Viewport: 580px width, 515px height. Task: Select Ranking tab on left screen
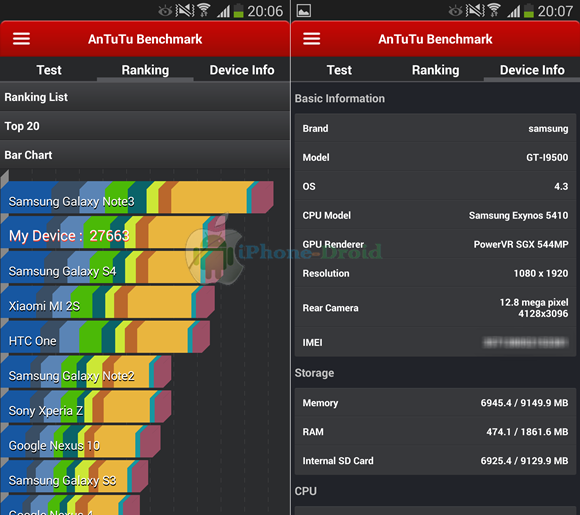pyautogui.click(x=145, y=70)
